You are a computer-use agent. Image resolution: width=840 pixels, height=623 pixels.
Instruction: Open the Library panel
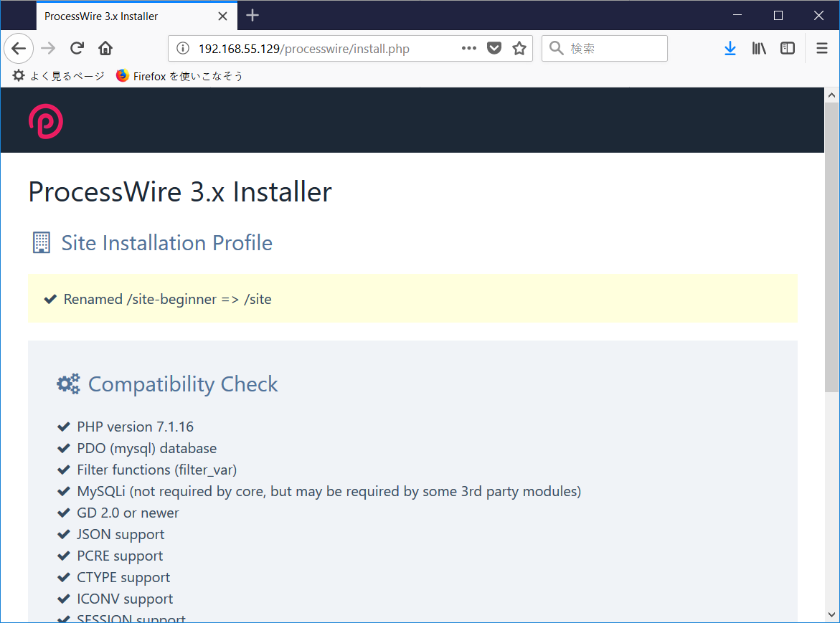[759, 48]
